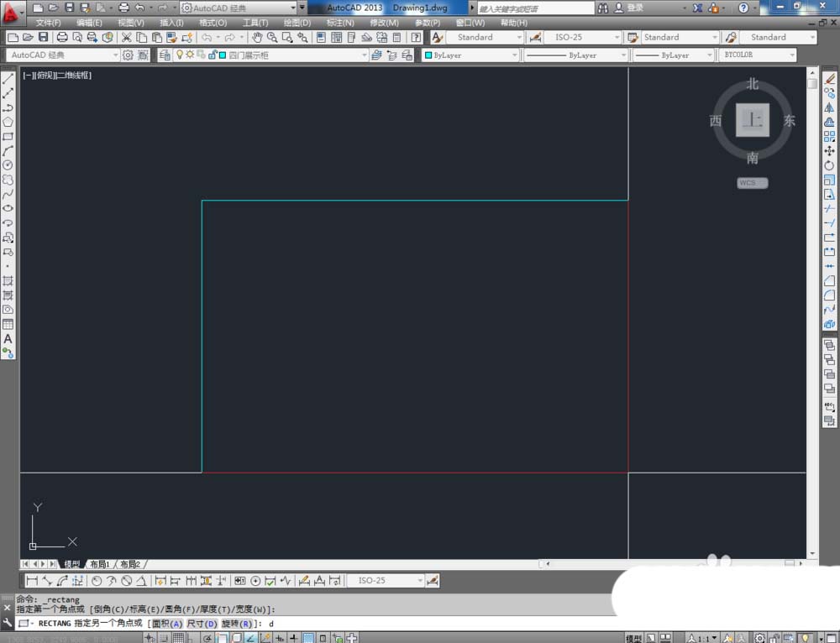The width and height of the screenshot is (840, 643).
Task: Choose the 面积(A) command option
Action: coord(167,624)
